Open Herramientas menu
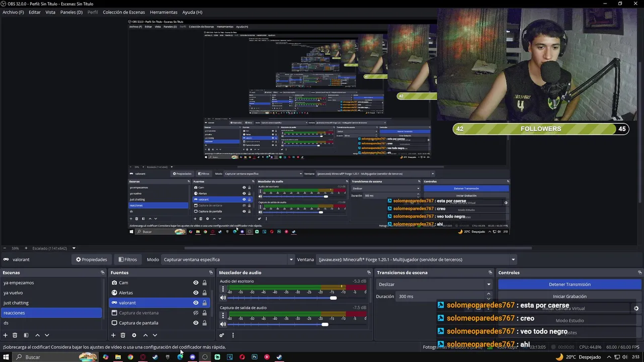The width and height of the screenshot is (644, 362). click(x=164, y=12)
